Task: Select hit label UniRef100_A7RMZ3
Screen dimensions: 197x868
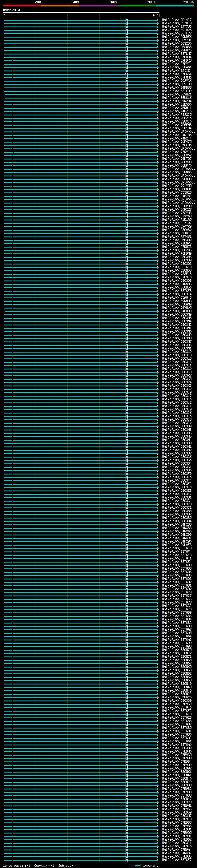Action: 176,247
